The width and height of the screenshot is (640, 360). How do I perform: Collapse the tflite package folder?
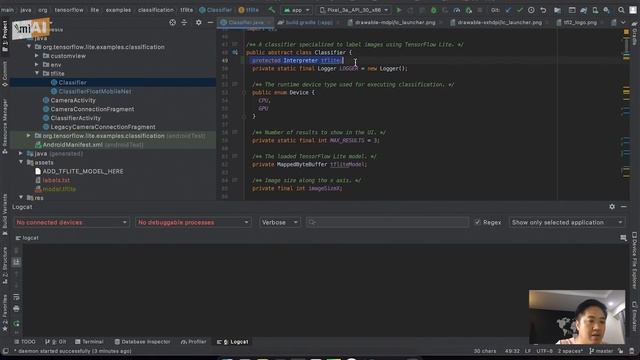click(x=37, y=73)
